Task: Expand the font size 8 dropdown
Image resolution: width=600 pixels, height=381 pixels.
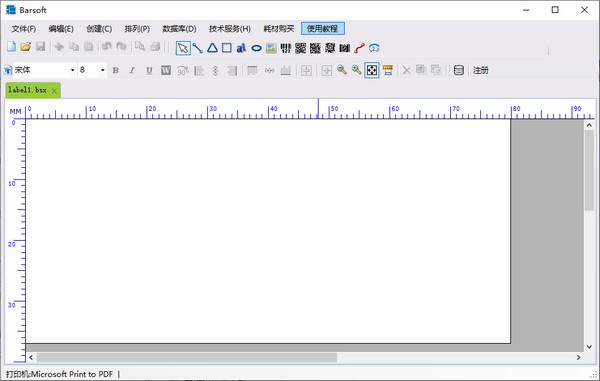Action: 92,70
